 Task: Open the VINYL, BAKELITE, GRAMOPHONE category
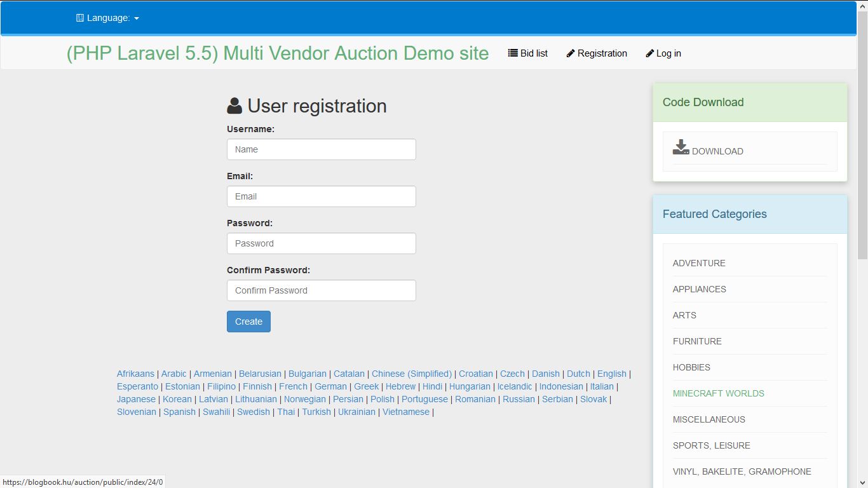pyautogui.click(x=742, y=471)
